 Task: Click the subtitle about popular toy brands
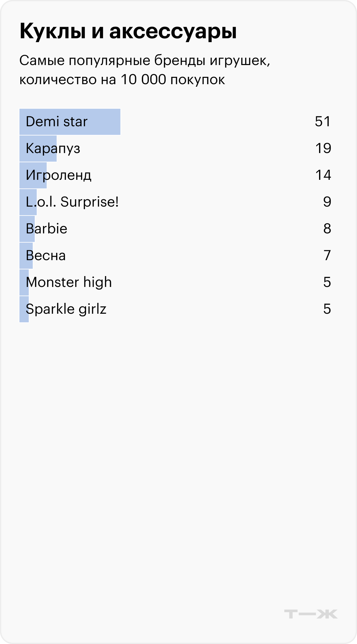(x=145, y=70)
